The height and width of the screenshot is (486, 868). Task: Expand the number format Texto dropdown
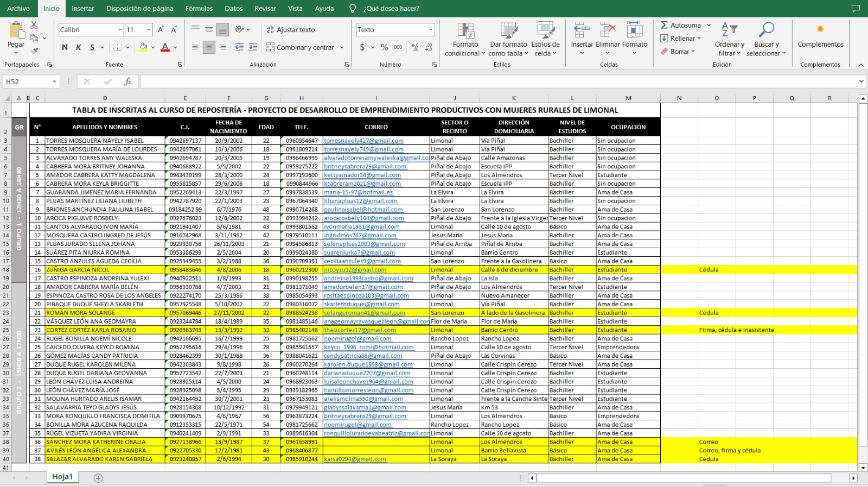[x=431, y=30]
